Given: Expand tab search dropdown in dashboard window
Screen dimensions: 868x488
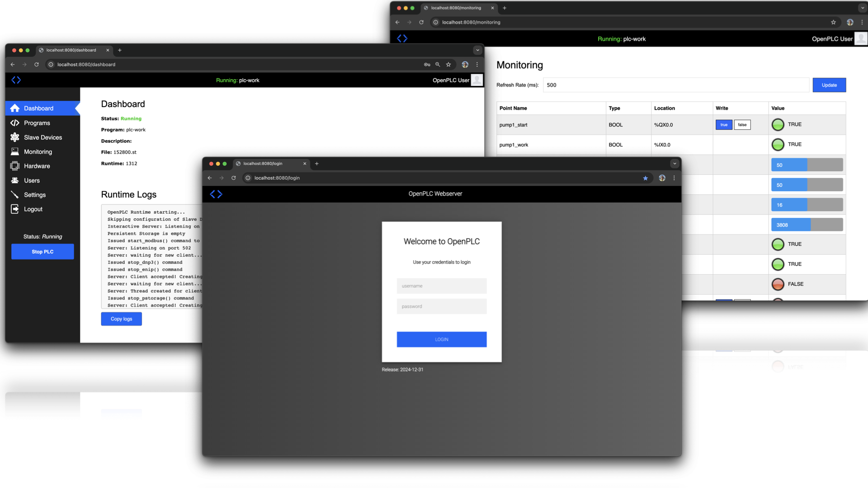Looking at the screenshot, I should point(477,50).
